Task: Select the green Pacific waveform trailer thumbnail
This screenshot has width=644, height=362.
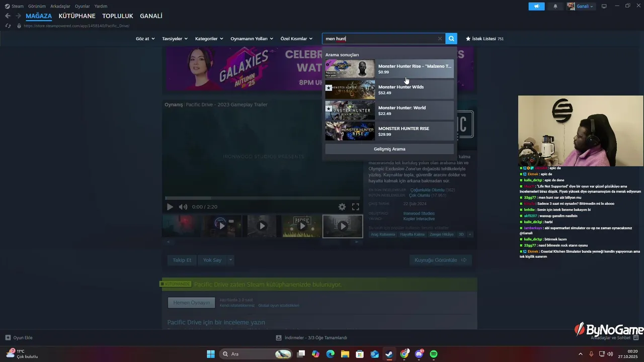Action: point(302,226)
